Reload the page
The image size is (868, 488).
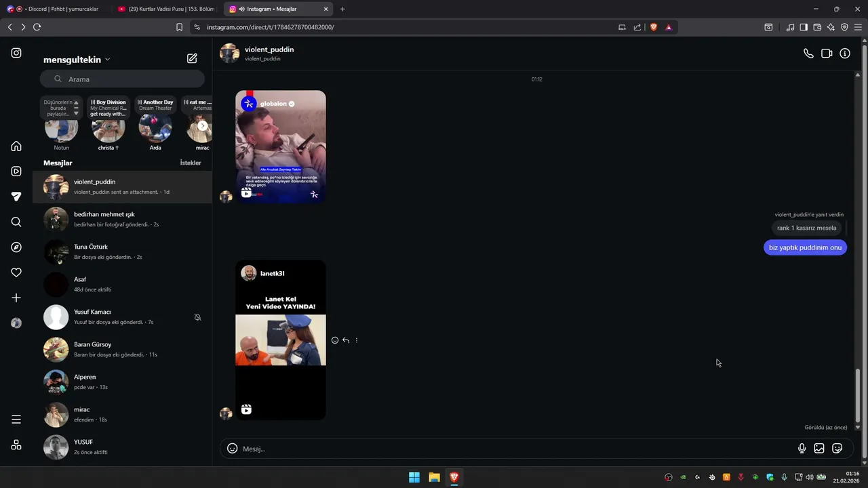(x=37, y=27)
